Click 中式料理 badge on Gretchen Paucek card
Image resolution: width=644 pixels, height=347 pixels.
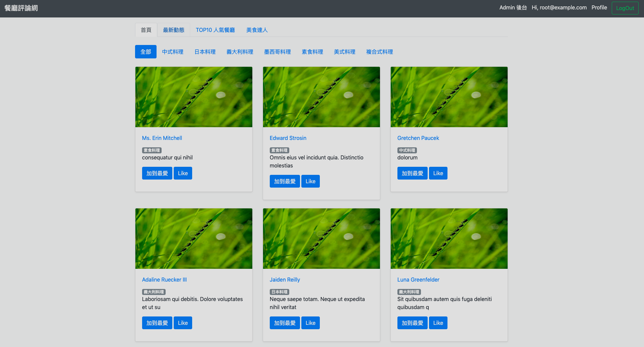407,150
